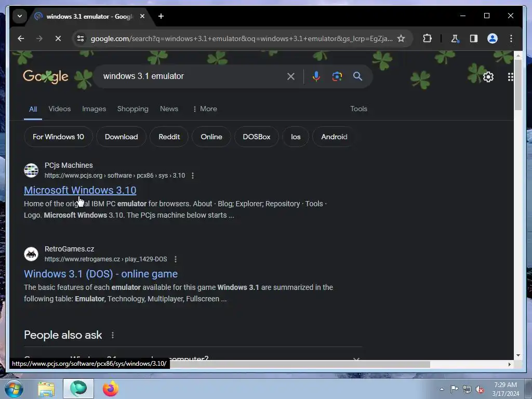
Task: Click the scroll right arrow
Action: point(510,364)
